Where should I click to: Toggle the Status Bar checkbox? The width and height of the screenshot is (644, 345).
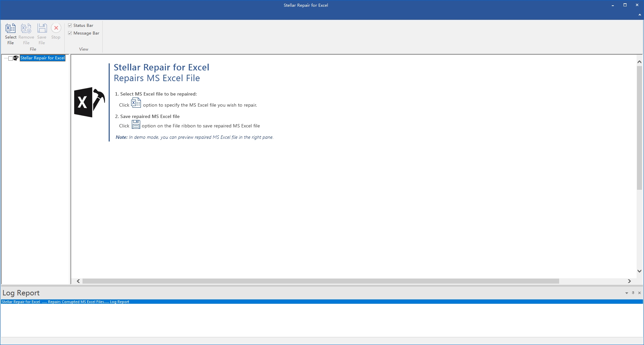[70, 25]
